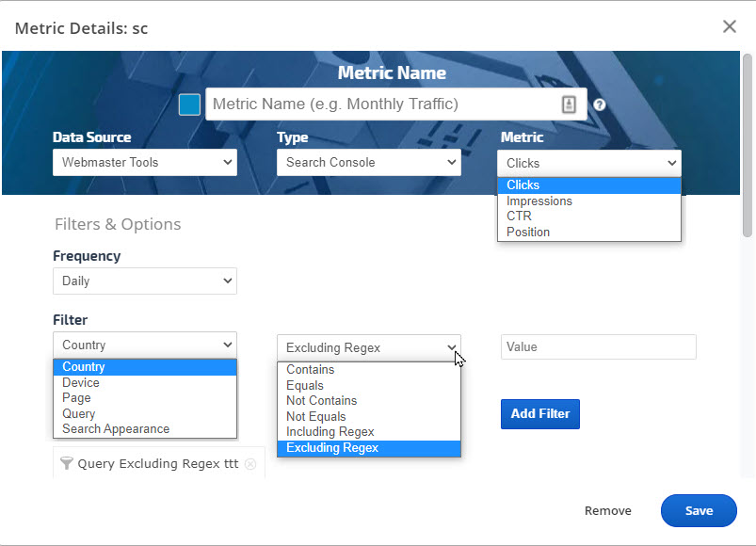
Task: Choose CTR in the Metric list
Action: pyautogui.click(x=520, y=217)
